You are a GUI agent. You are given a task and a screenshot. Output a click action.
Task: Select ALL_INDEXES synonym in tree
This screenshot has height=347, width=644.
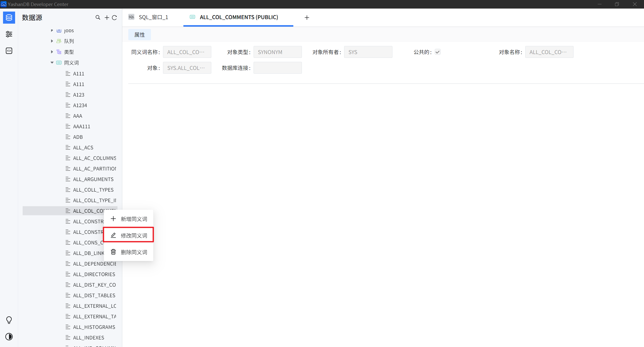click(x=89, y=338)
